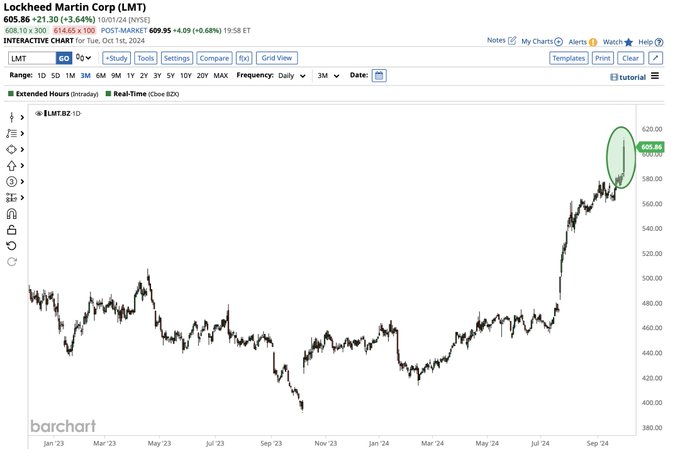
Task: Click the Watch star icon
Action: pos(629,42)
